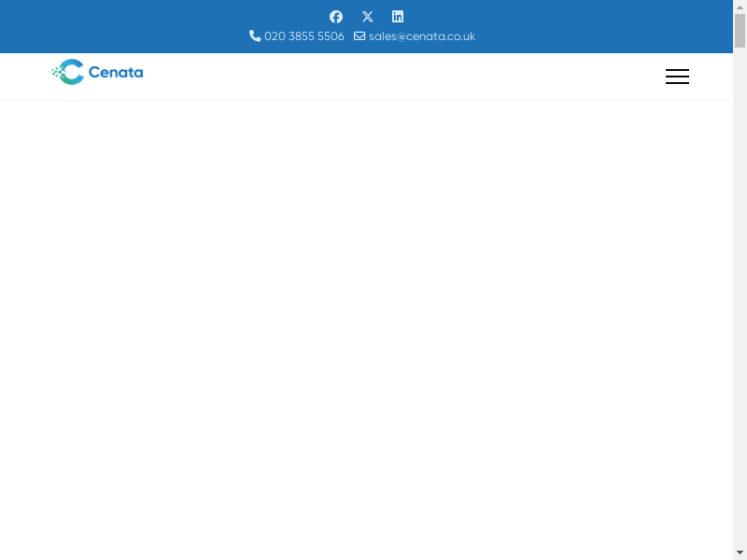Click empty header space between logo and menu
The width and height of the screenshot is (747, 560).
pyautogui.click(x=402, y=77)
